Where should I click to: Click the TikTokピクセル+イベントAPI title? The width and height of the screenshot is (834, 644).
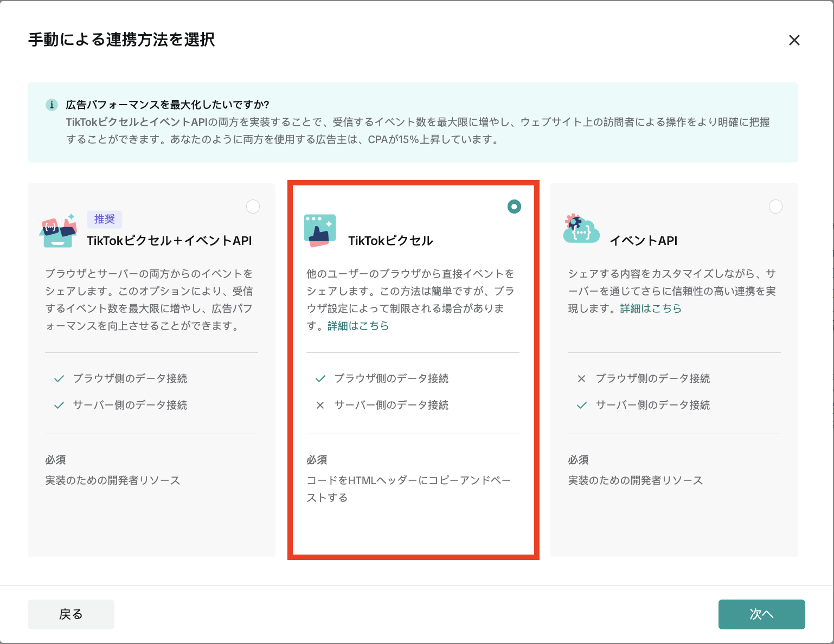point(169,241)
